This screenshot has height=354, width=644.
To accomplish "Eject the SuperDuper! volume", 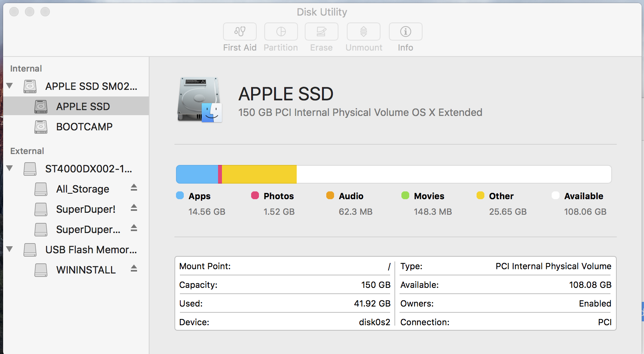I will [x=134, y=208].
